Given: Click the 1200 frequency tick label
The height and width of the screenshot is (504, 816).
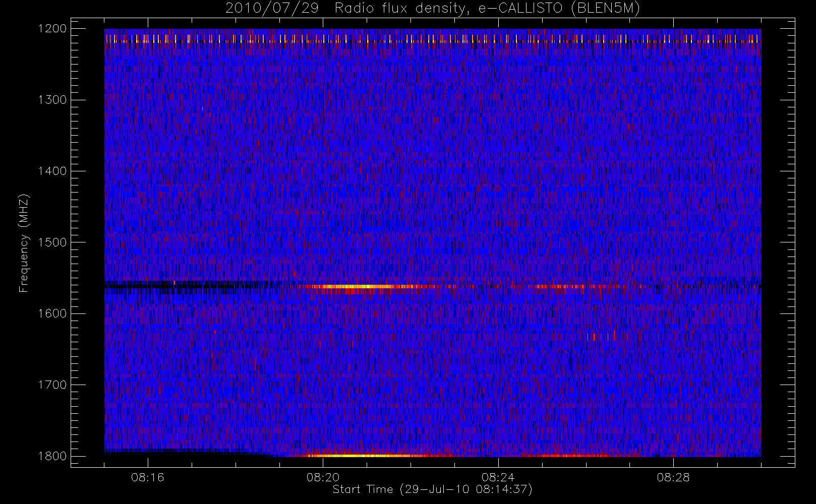Looking at the screenshot, I should pos(52,29).
